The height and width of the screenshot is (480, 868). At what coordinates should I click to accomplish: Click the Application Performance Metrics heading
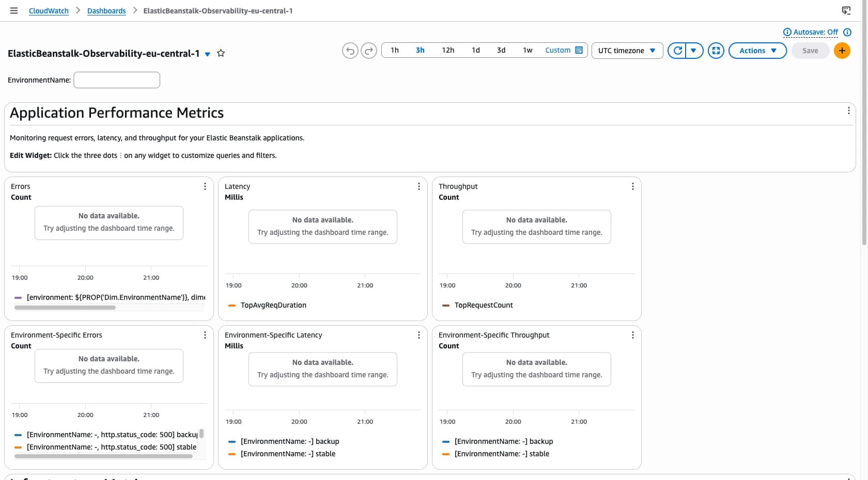click(117, 113)
